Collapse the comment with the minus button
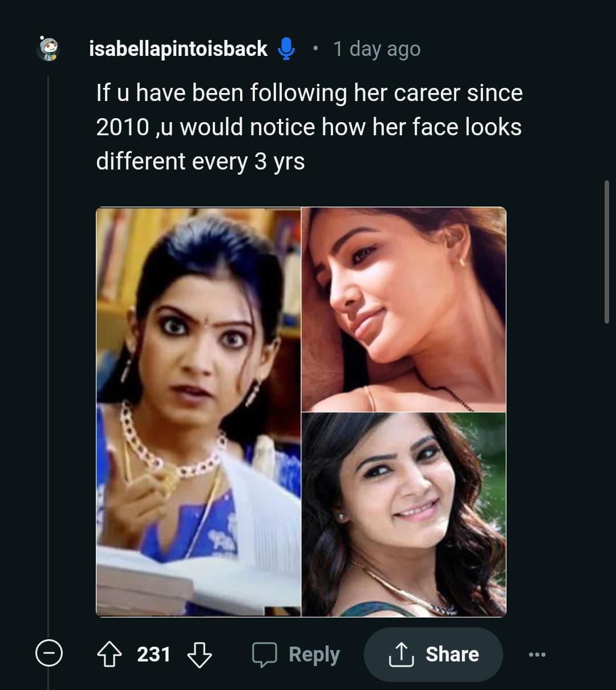 [48, 653]
